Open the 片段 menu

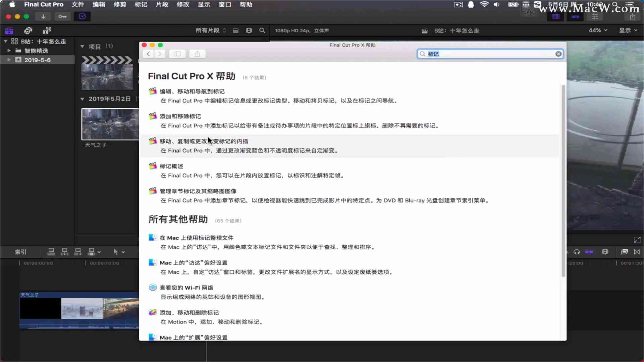[x=162, y=4]
